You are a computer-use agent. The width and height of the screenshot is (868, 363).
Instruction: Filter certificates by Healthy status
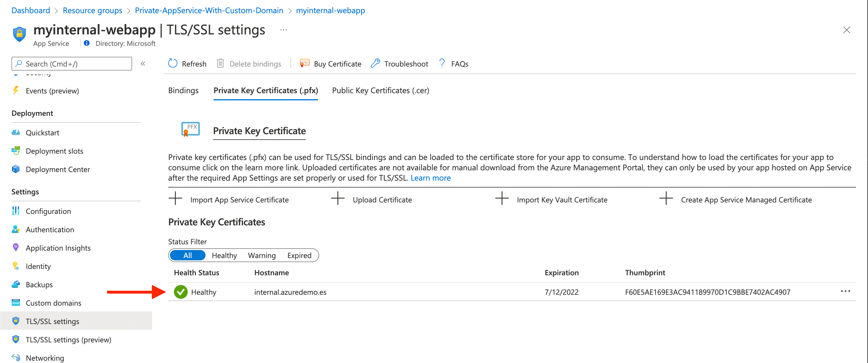[224, 255]
